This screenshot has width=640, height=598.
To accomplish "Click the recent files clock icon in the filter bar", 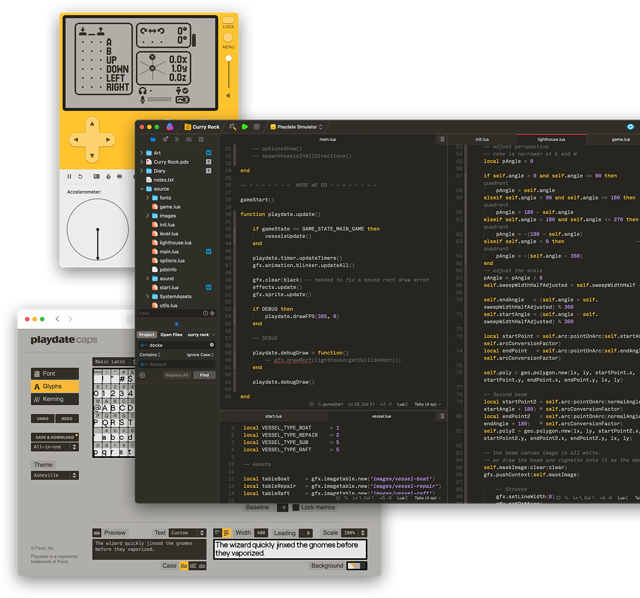I will [x=205, y=313].
